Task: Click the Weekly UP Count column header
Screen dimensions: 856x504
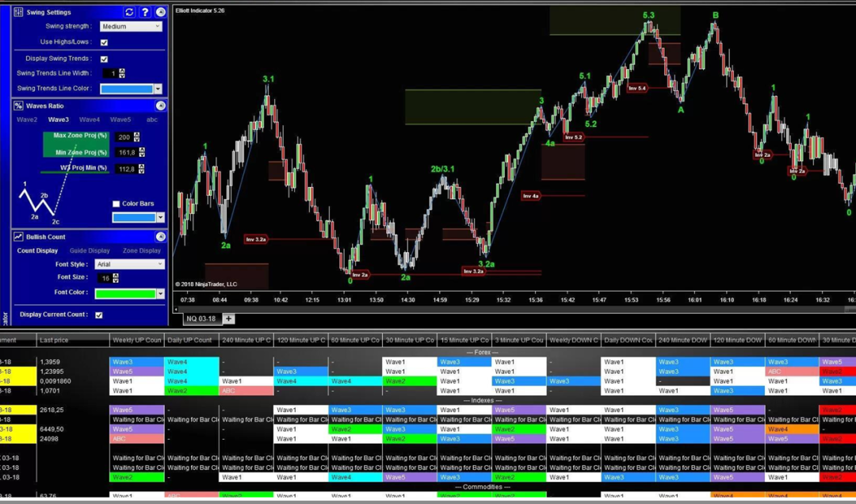Action: coord(136,340)
